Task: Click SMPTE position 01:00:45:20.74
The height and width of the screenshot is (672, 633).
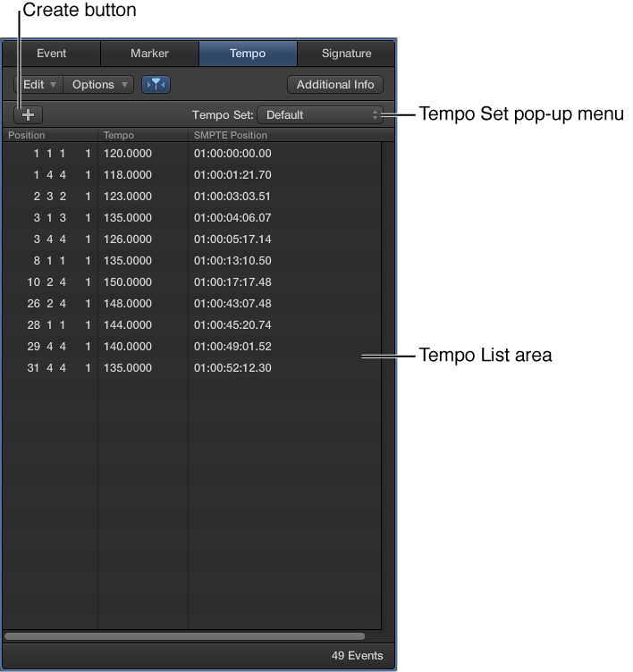Action: [232, 325]
